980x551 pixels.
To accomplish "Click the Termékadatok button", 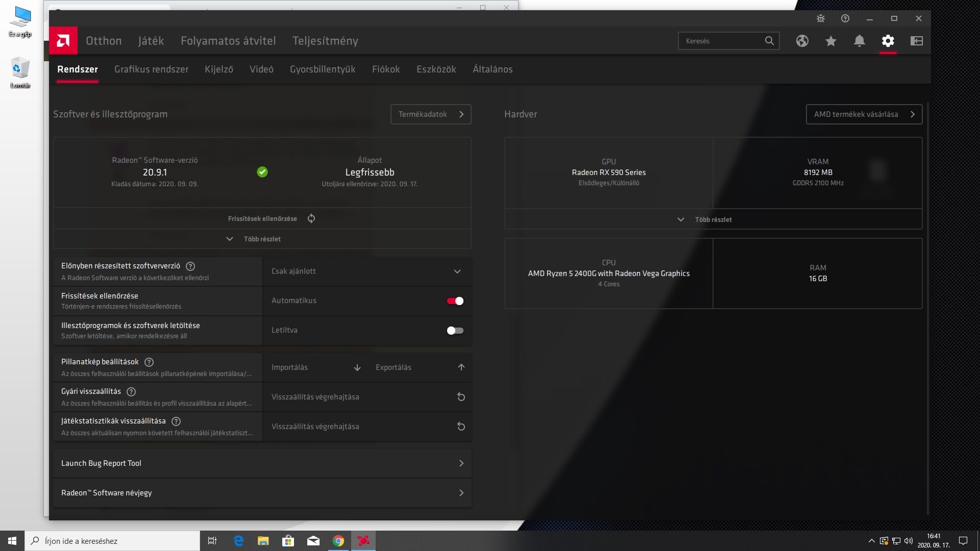I will [x=430, y=114].
